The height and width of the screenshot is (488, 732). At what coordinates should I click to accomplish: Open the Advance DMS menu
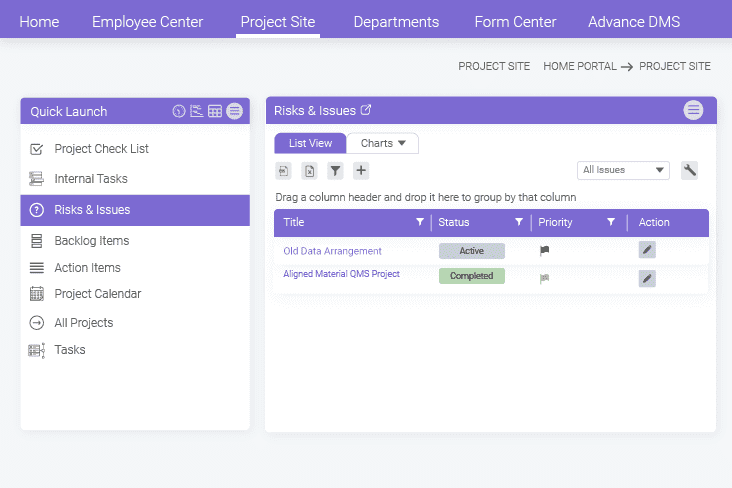pyautogui.click(x=634, y=22)
